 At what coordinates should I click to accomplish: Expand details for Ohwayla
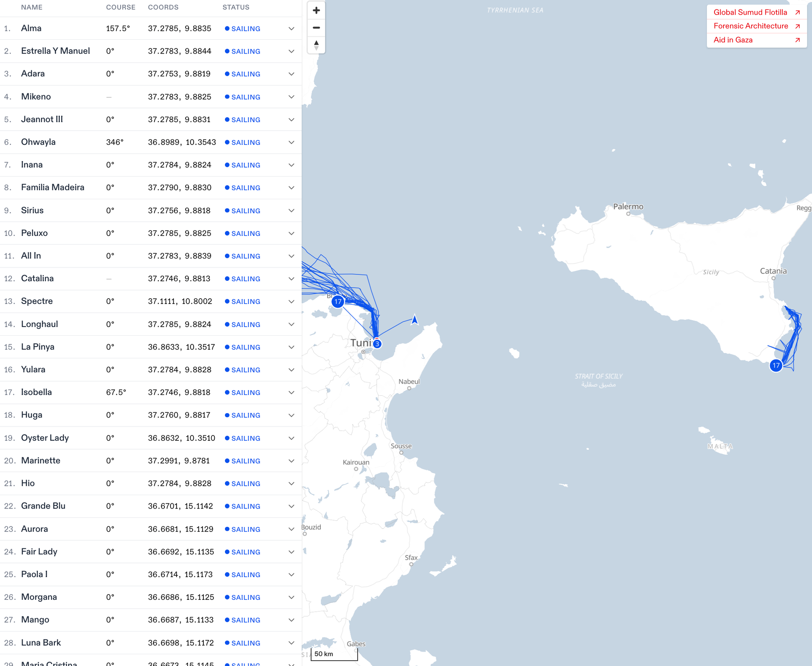[x=291, y=142]
